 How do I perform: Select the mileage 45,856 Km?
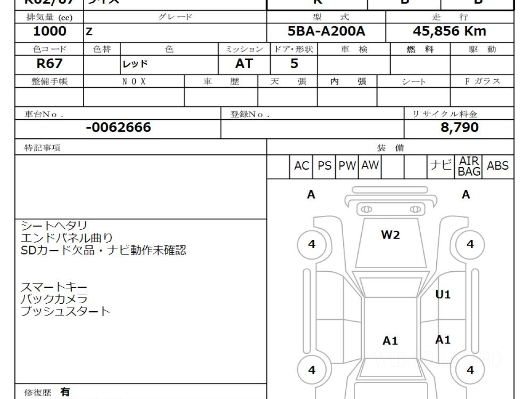tap(449, 31)
